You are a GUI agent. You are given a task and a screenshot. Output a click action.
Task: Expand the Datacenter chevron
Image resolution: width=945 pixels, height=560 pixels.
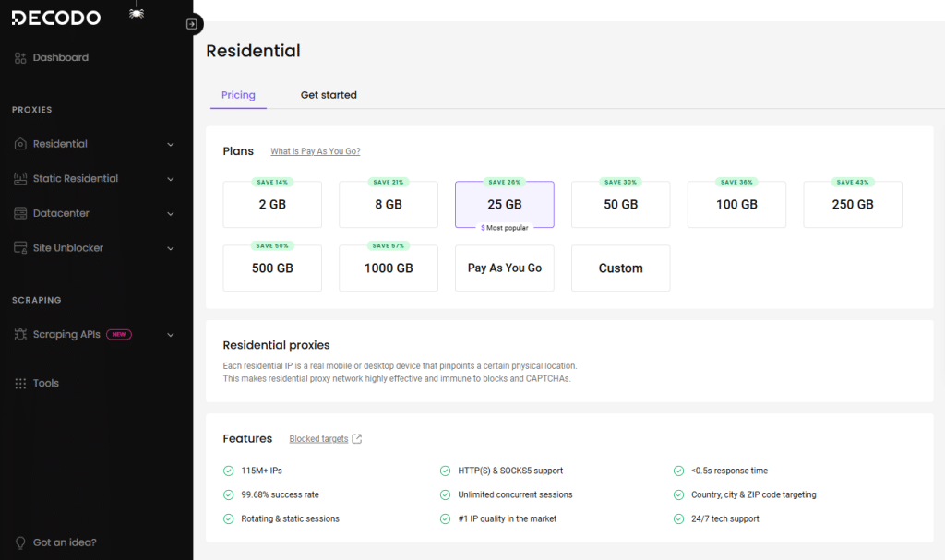[x=171, y=214]
